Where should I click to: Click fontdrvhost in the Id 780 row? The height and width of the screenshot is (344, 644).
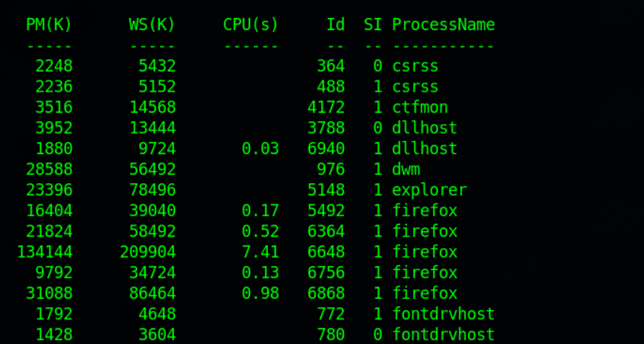(x=443, y=334)
